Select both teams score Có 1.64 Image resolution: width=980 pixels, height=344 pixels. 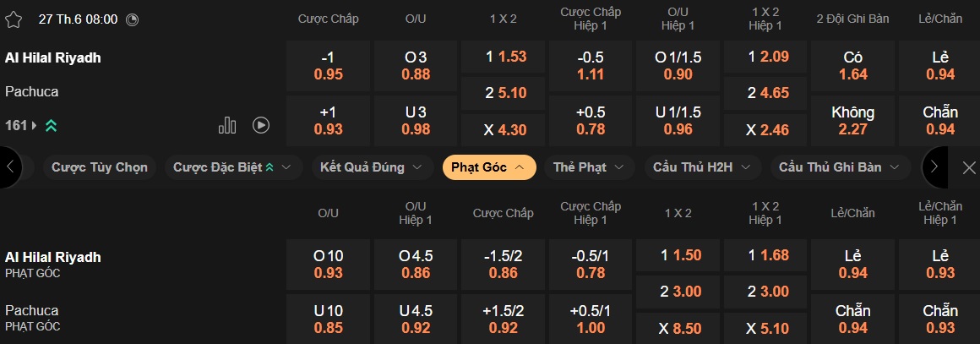853,66
